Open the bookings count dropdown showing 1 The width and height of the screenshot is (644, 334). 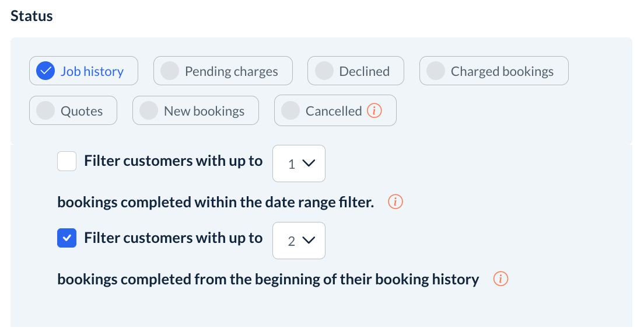pyautogui.click(x=299, y=163)
